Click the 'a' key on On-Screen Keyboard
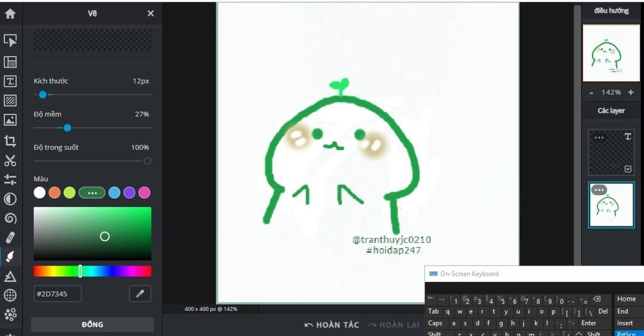The height and width of the screenshot is (336, 644). pyautogui.click(x=453, y=323)
